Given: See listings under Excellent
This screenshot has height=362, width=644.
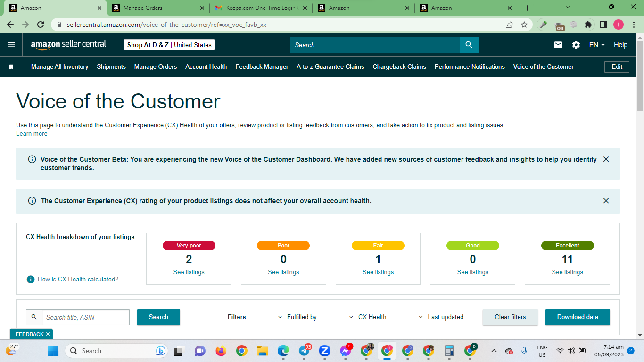Looking at the screenshot, I should coord(568,272).
